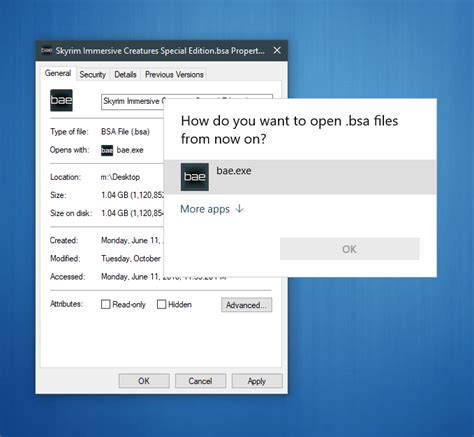Click the dialog heading about .bsa files

pos(289,130)
